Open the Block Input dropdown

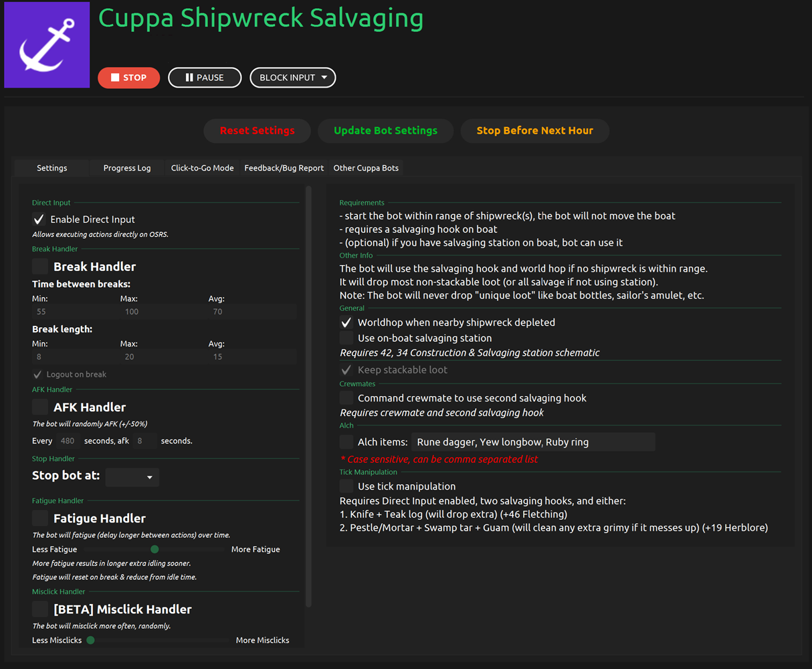pyautogui.click(x=293, y=78)
